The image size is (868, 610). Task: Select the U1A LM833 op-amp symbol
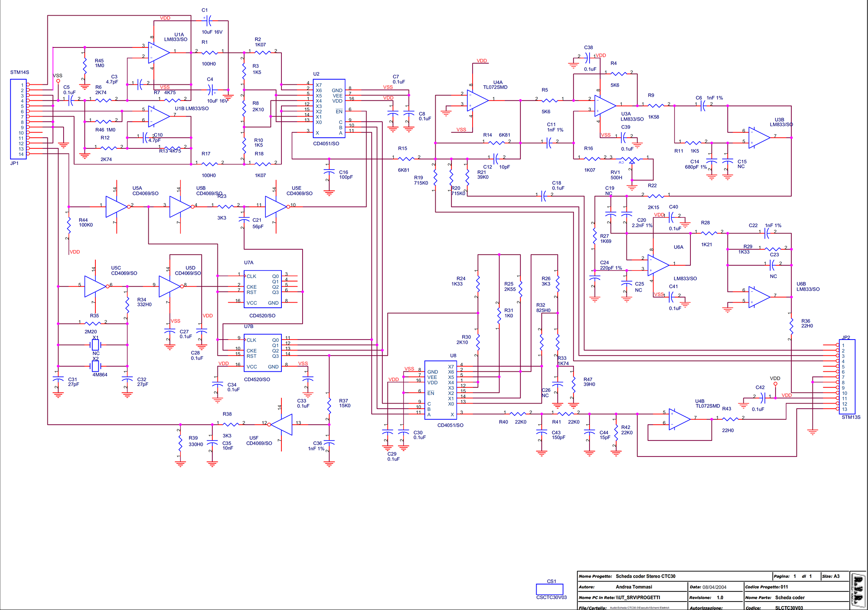(x=159, y=53)
